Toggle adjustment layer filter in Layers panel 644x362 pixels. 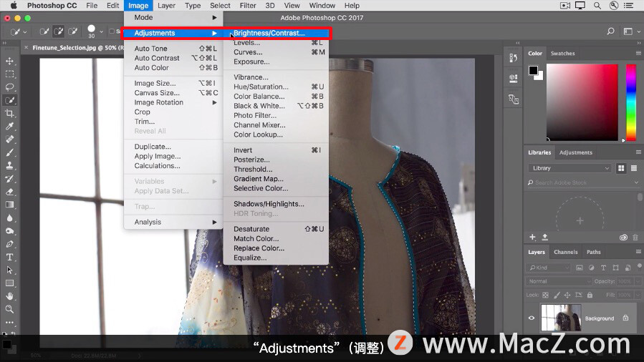click(592, 268)
